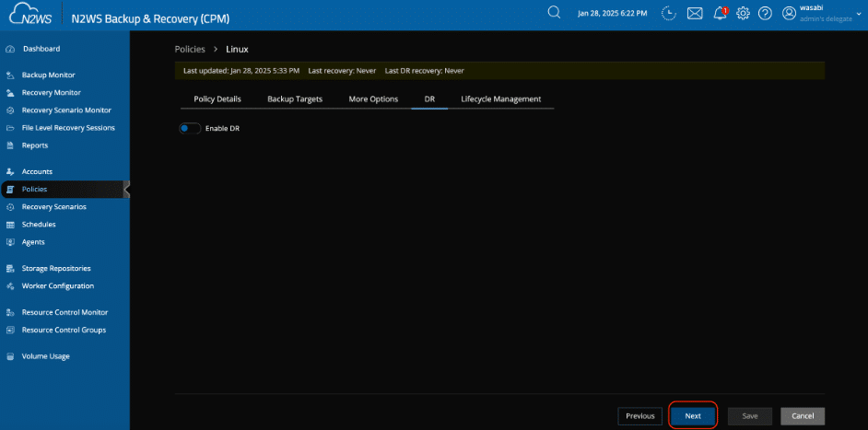Click the Reports document icon
Screen dimensions: 868x430
pyautogui.click(x=9, y=145)
